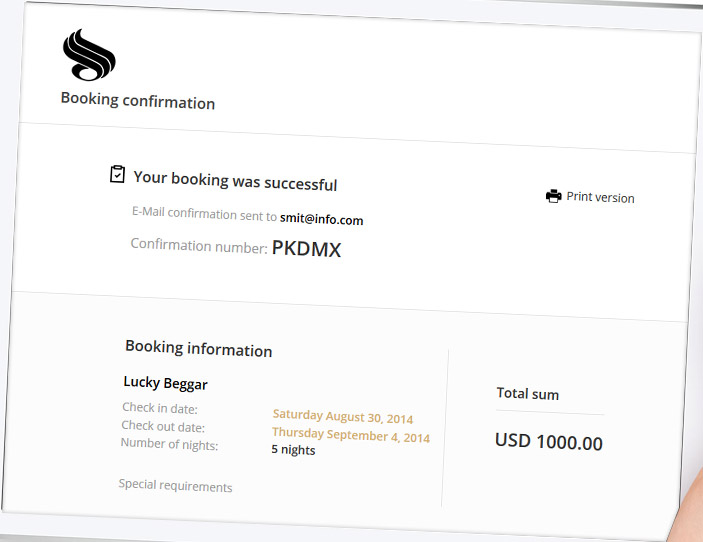703x542 pixels.
Task: Click the Booking information section heading
Action: coord(198,349)
